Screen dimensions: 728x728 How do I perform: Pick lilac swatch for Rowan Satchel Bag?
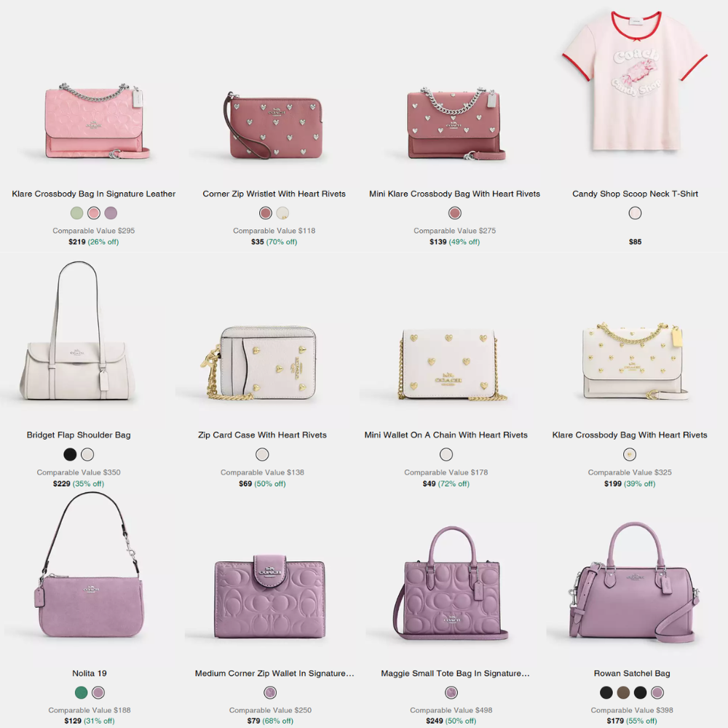coord(657,693)
